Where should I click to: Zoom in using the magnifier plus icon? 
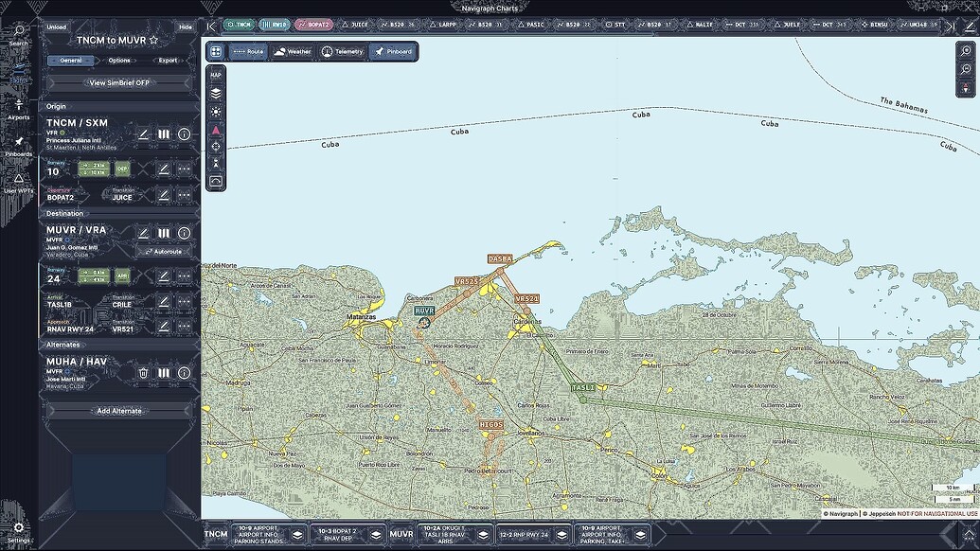[966, 49]
